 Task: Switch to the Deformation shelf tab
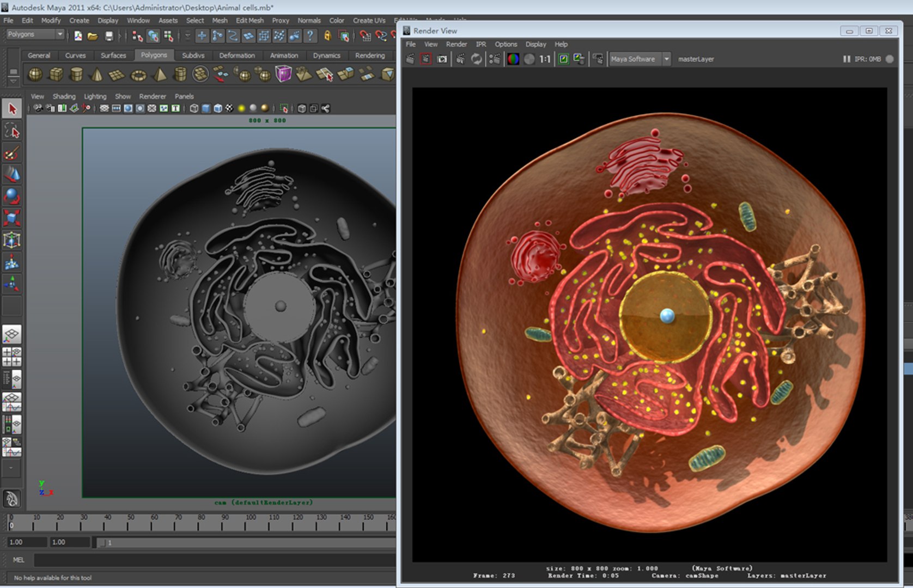click(237, 56)
